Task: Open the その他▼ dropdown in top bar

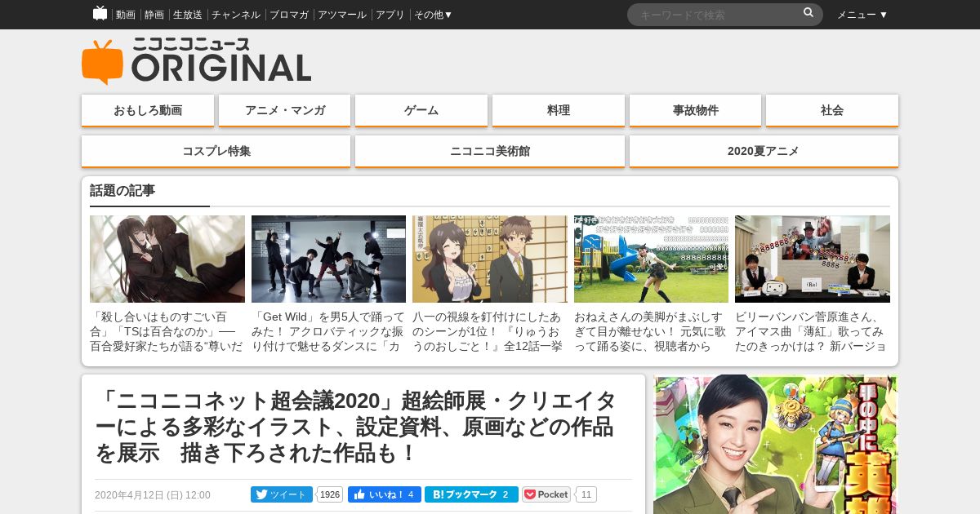Action: (x=433, y=15)
